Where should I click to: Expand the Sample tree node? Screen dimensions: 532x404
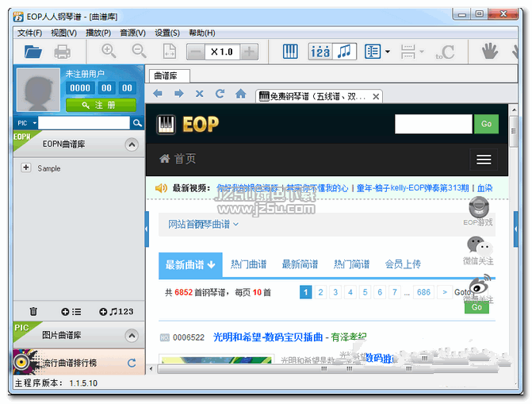point(26,167)
